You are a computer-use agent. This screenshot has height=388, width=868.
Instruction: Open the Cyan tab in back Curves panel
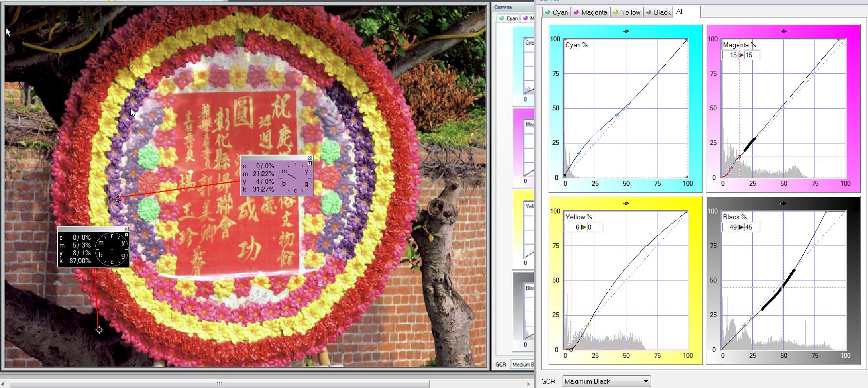click(508, 18)
